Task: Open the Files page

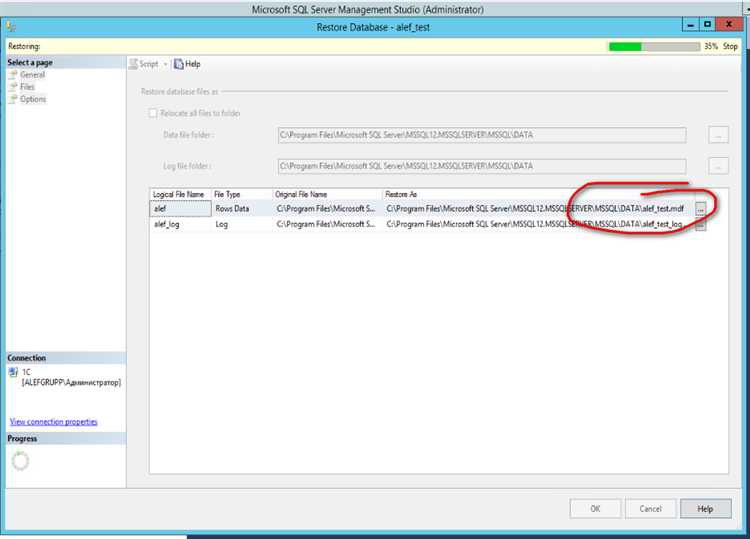Action: (x=27, y=87)
